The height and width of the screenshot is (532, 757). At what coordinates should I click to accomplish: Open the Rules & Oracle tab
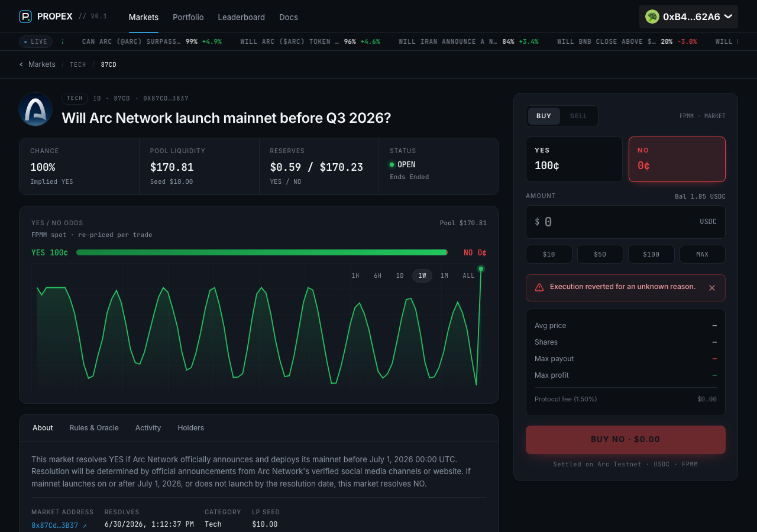click(x=94, y=428)
